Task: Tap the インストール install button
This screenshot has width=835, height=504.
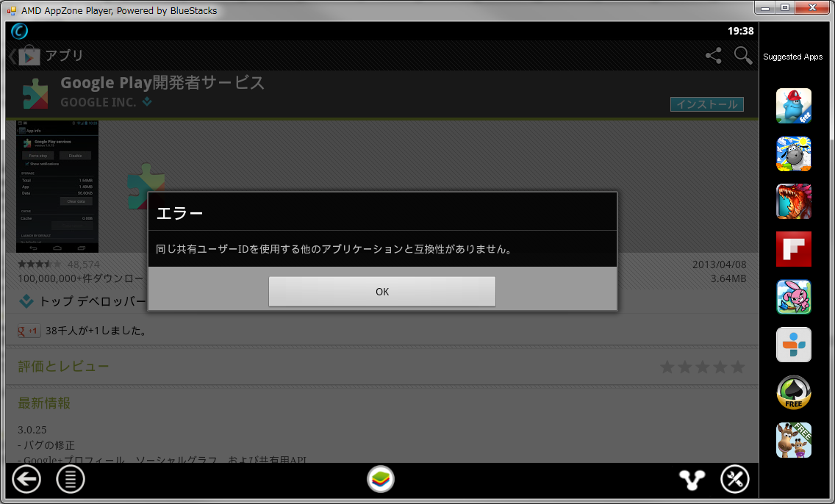Action: pyautogui.click(x=706, y=104)
